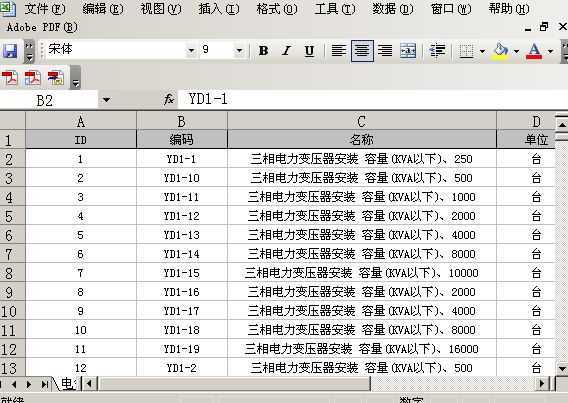568x403 pixels.
Task: Click cell containing YD1-15
Action: click(181, 273)
